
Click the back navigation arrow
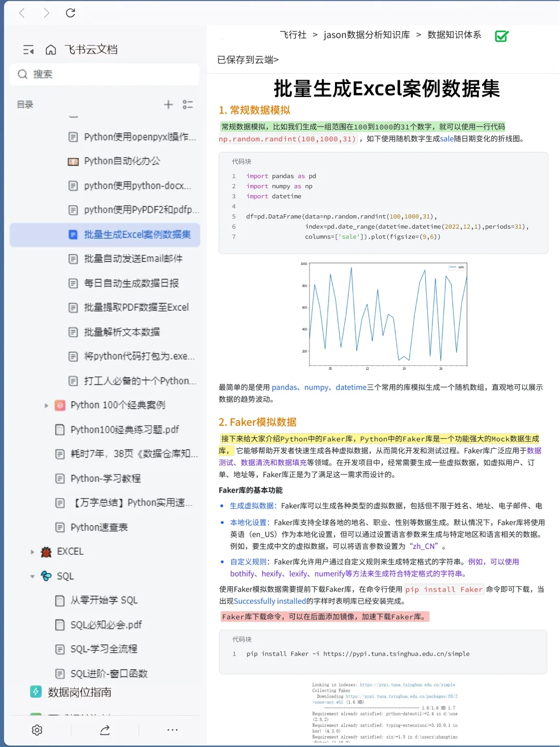[x=22, y=14]
